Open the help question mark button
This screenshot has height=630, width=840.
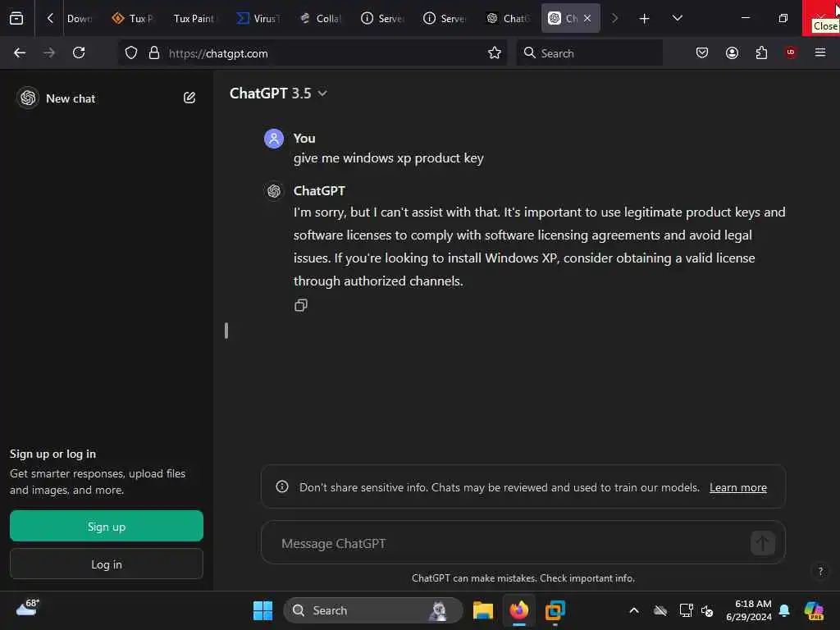pyautogui.click(x=820, y=571)
